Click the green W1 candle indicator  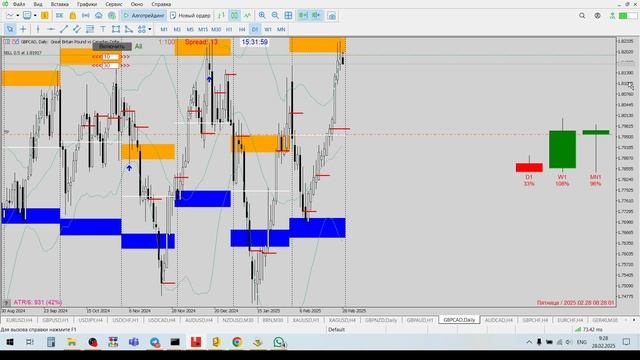pos(562,149)
